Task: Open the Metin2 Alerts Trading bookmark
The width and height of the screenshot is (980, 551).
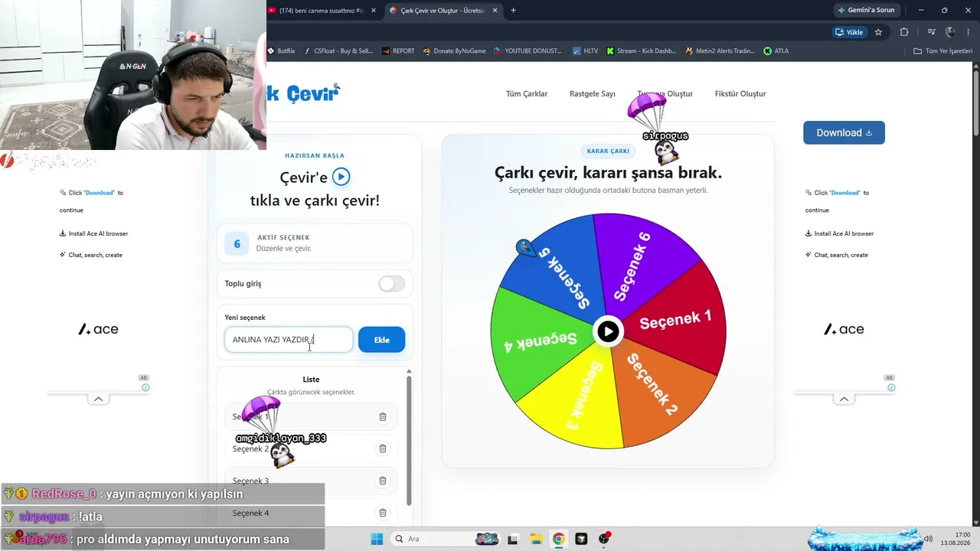Action: pyautogui.click(x=720, y=51)
